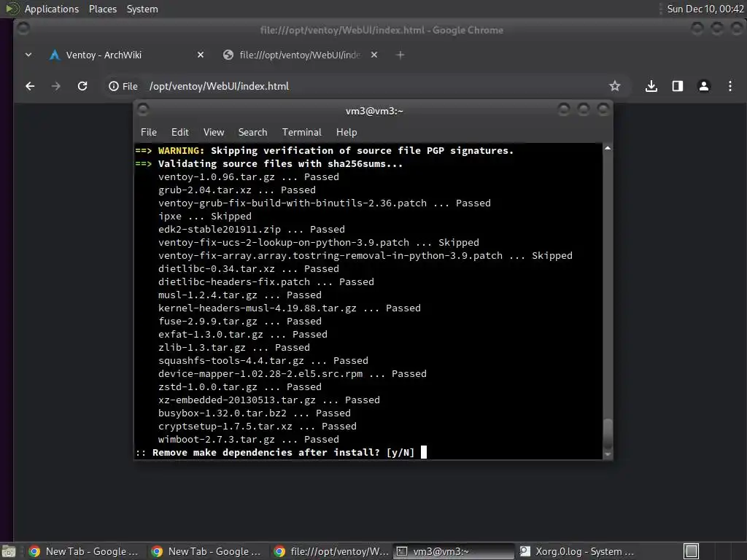Screen dimensions: 747x560
Task: Click 'ipxe ... Skipped' line
Action: point(205,216)
